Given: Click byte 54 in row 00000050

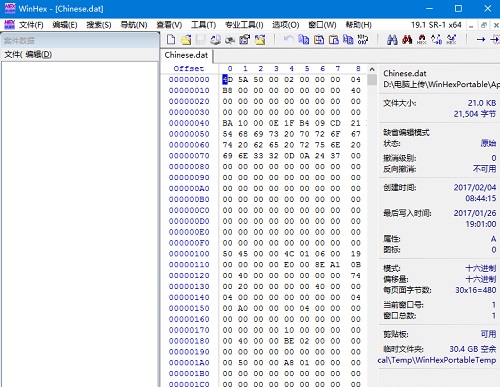Looking at the screenshot, I should (x=228, y=134).
